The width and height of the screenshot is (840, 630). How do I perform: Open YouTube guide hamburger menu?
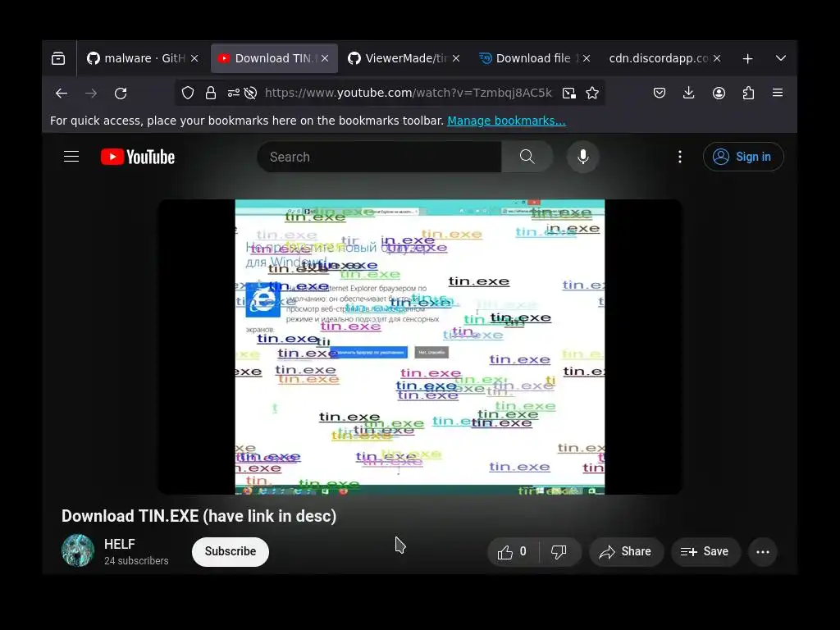point(71,157)
